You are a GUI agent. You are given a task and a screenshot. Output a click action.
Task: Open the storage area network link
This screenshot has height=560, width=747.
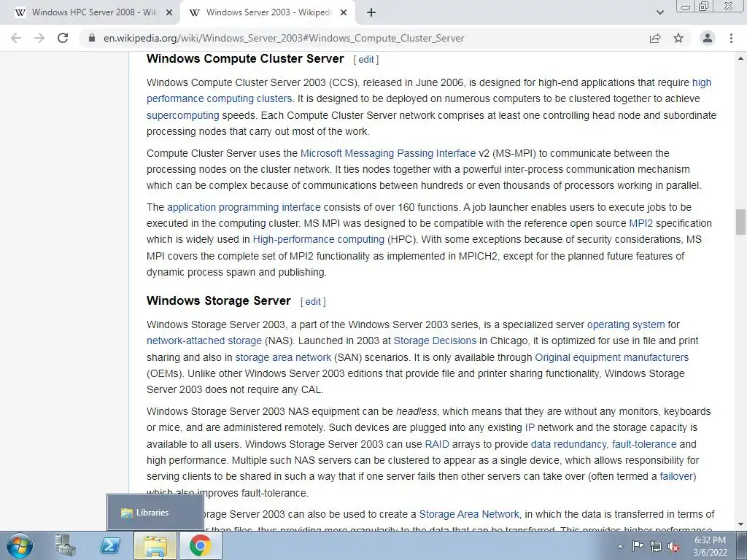click(x=283, y=357)
